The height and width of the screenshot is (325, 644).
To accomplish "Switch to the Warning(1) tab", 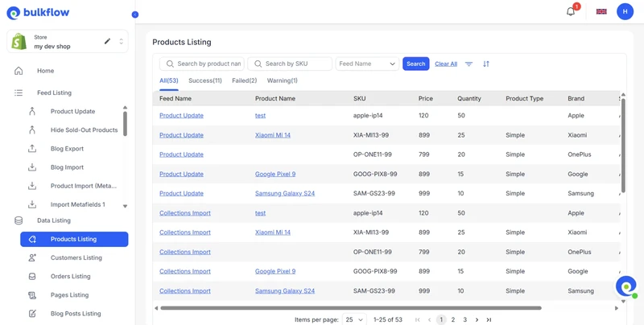I will (283, 80).
